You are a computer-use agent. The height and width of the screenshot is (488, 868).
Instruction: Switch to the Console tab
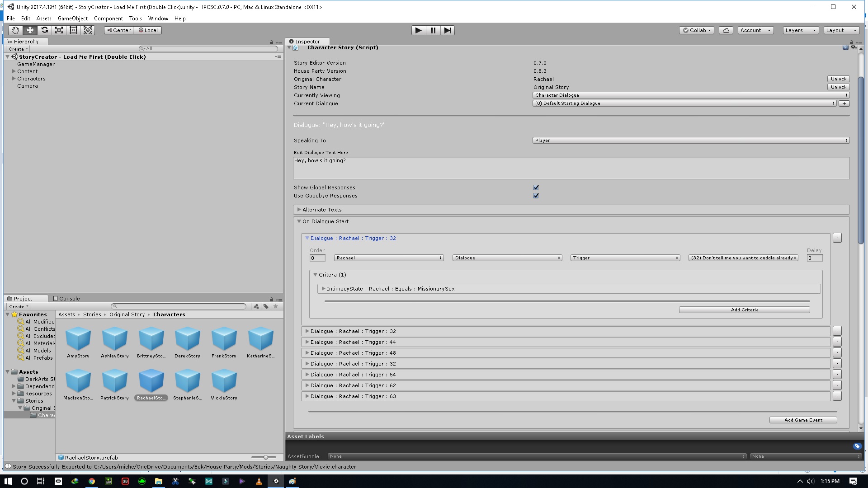point(66,299)
